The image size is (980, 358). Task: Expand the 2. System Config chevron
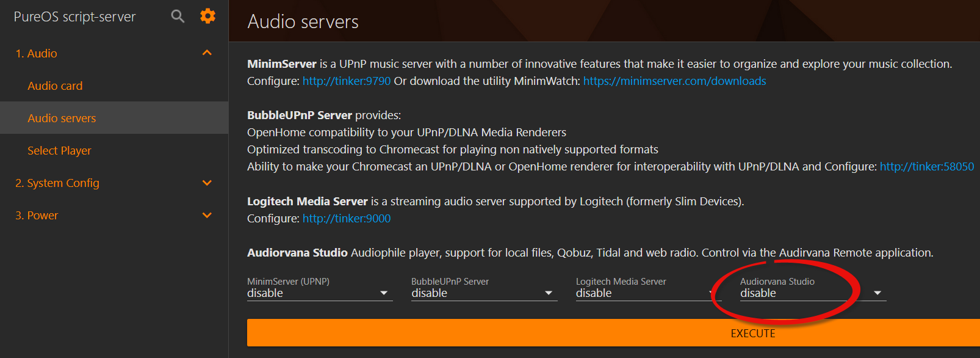207,183
